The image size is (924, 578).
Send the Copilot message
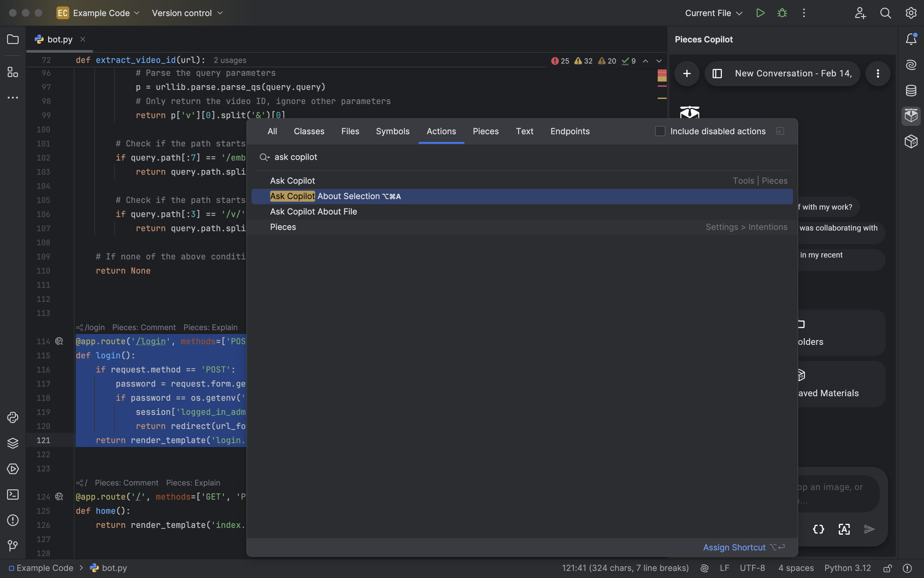click(869, 529)
